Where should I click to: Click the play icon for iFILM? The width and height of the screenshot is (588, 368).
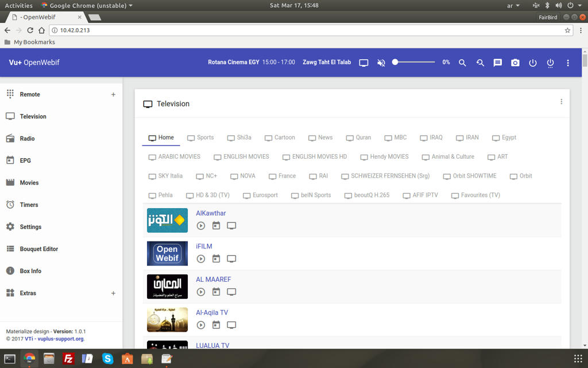[201, 259]
